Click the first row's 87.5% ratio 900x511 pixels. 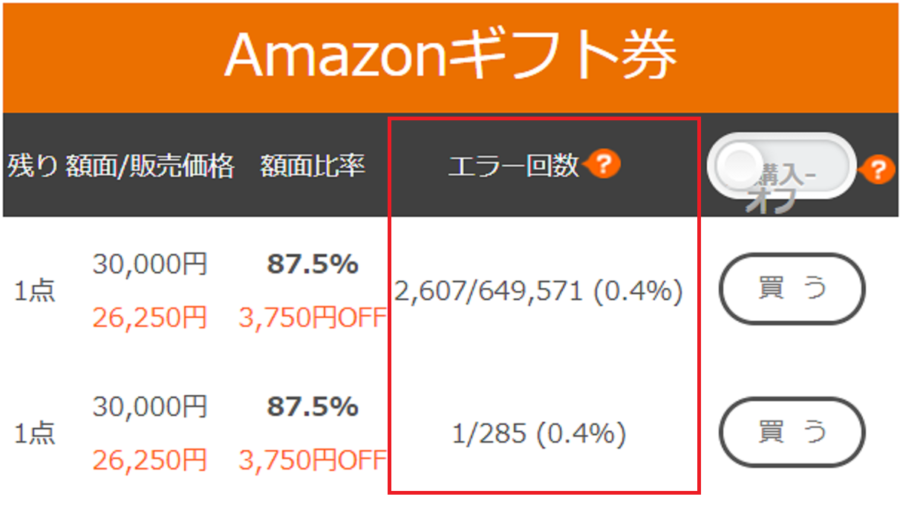tap(313, 264)
